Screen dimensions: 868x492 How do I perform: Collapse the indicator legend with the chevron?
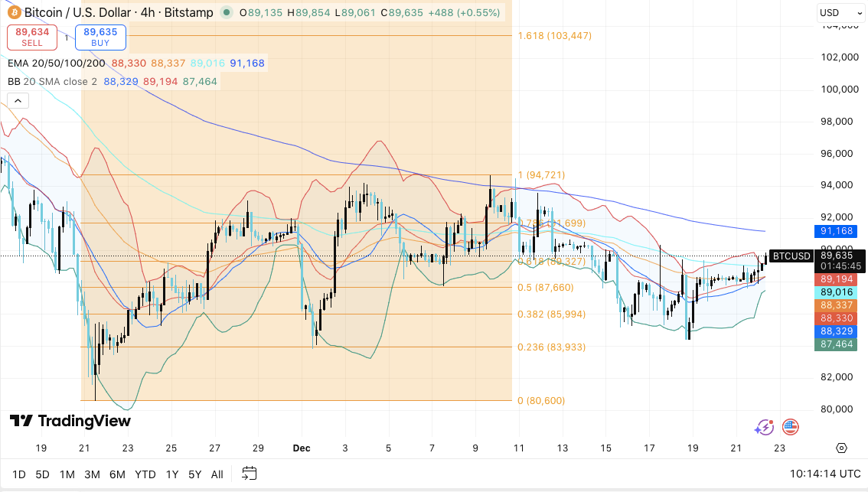[17, 100]
